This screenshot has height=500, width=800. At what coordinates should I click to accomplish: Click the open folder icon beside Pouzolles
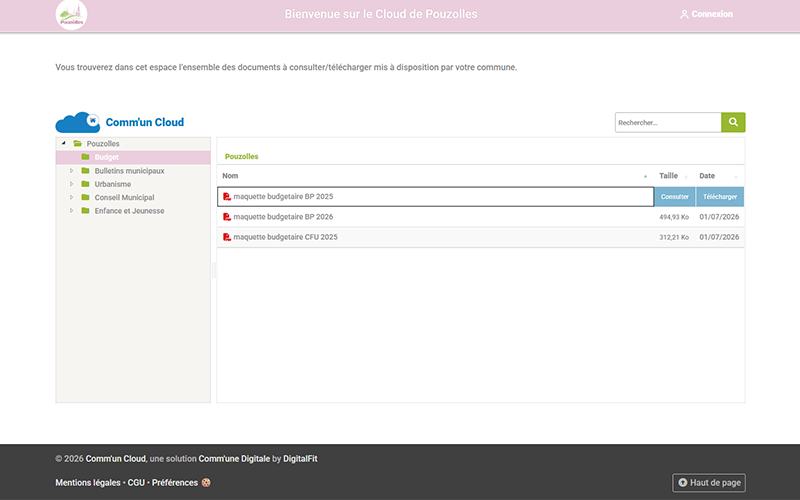[x=78, y=144]
